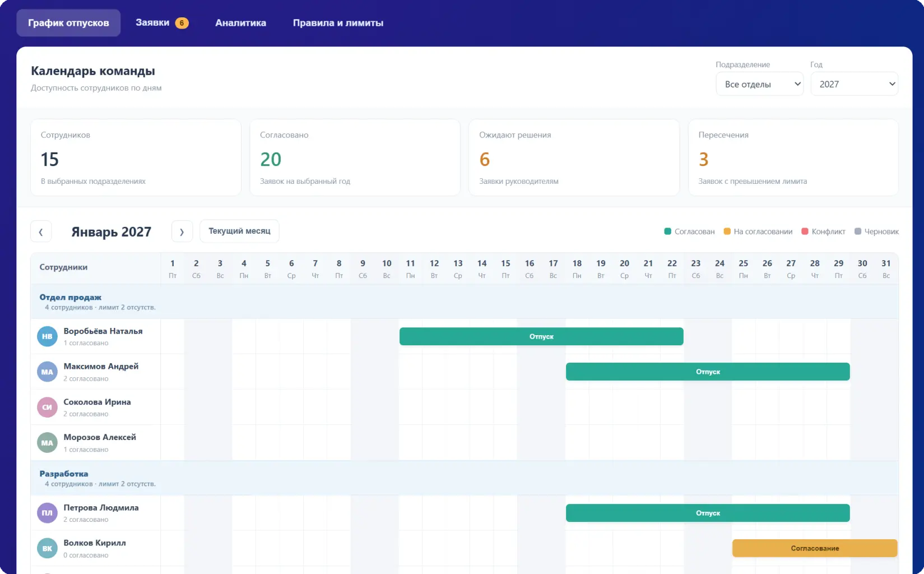This screenshot has height=574, width=924.
Task: Click the Черновик legend swatch
Action: pyautogui.click(x=857, y=232)
